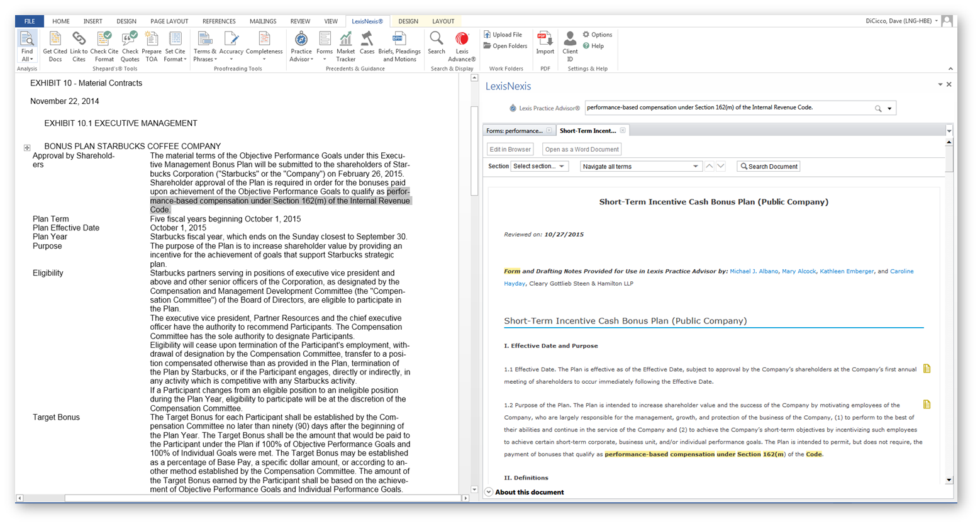This screenshot has height=526, width=980.
Task: Click the Search Document button
Action: 769,166
